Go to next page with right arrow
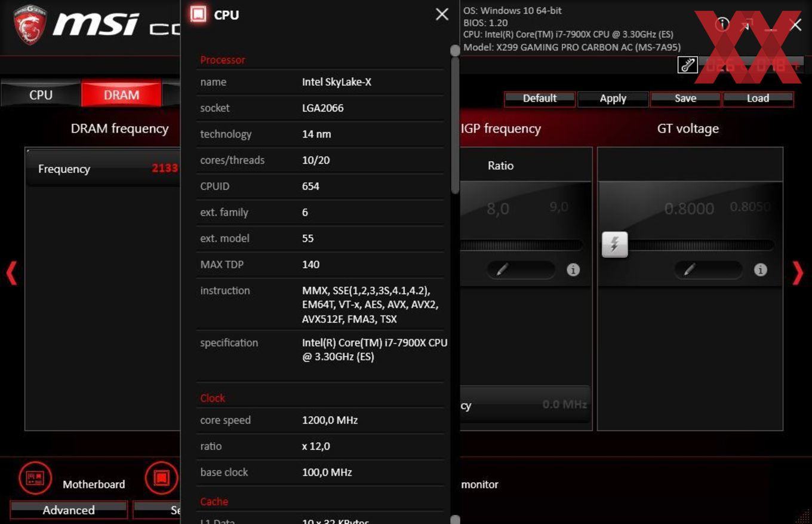The image size is (812, 524). (x=798, y=273)
